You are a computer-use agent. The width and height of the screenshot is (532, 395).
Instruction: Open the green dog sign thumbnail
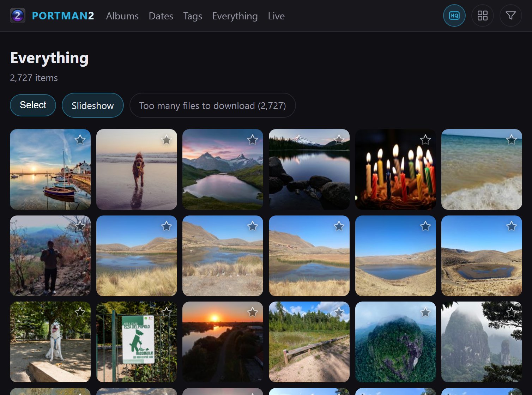[137, 342]
